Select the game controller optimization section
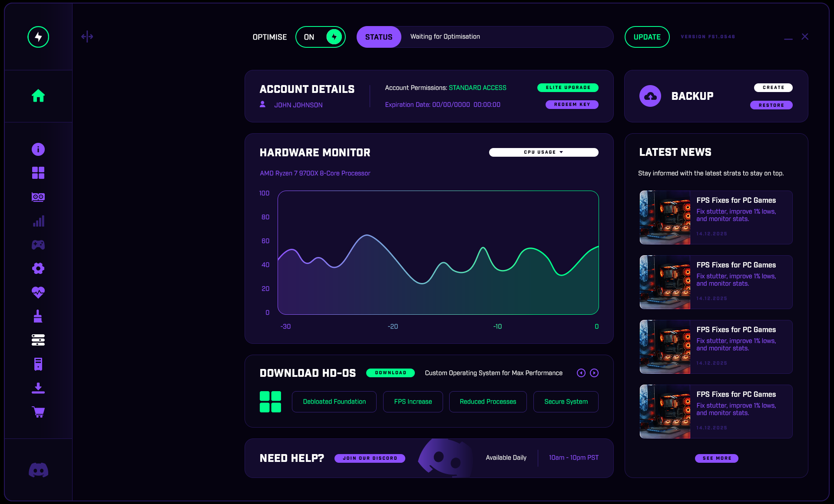The height and width of the screenshot is (504, 834). 38,244
